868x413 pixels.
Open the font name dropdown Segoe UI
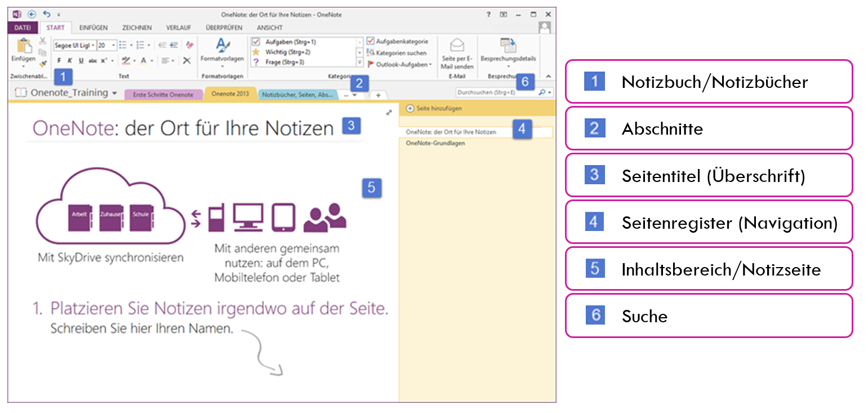94,45
